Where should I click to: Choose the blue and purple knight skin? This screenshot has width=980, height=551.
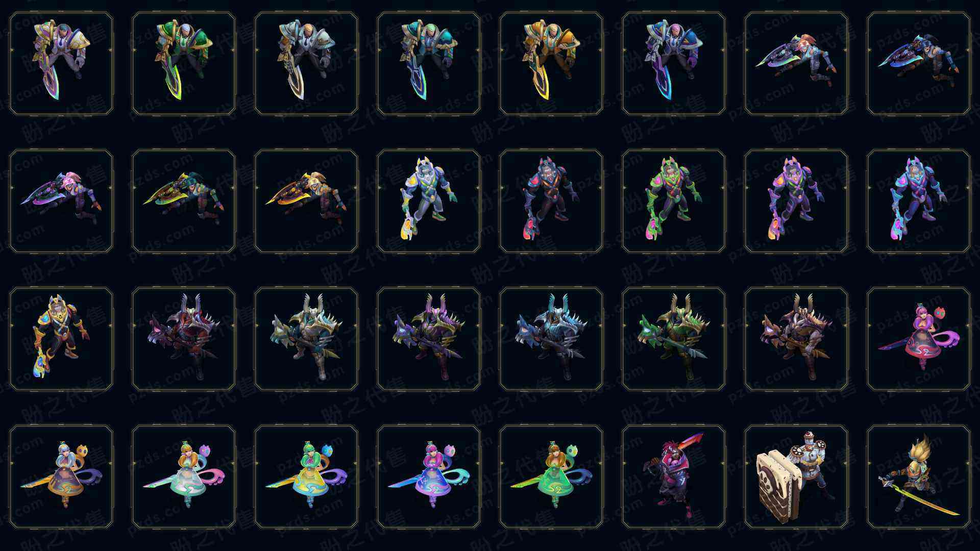(x=674, y=64)
